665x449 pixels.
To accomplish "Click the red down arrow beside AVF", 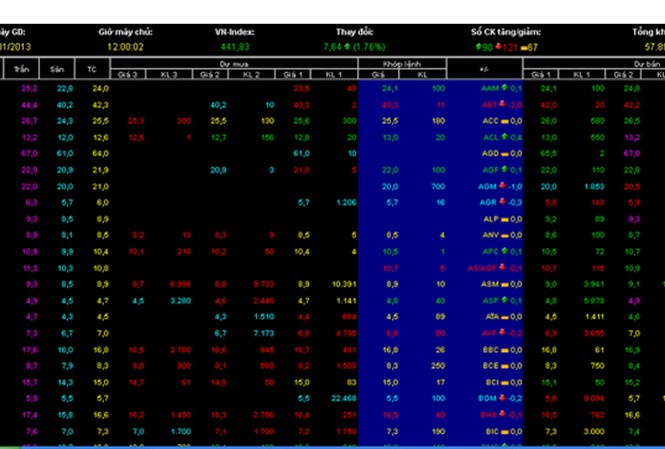I will pyautogui.click(x=503, y=333).
